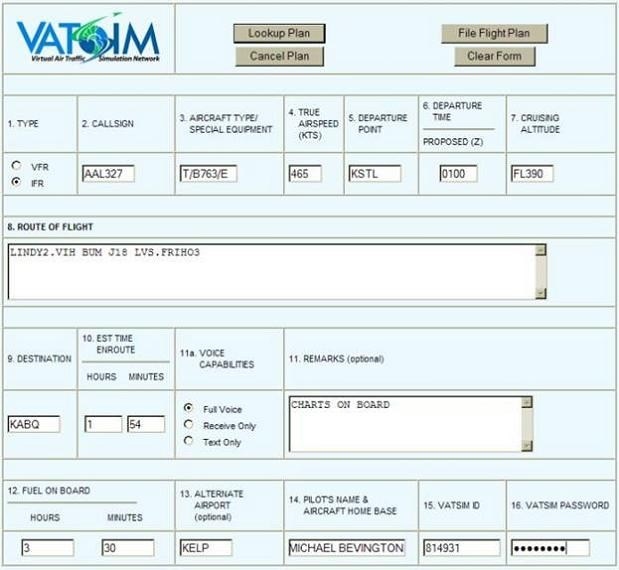Focus the callsign field AAL327
This screenshot has width=619, height=570.
(x=108, y=174)
